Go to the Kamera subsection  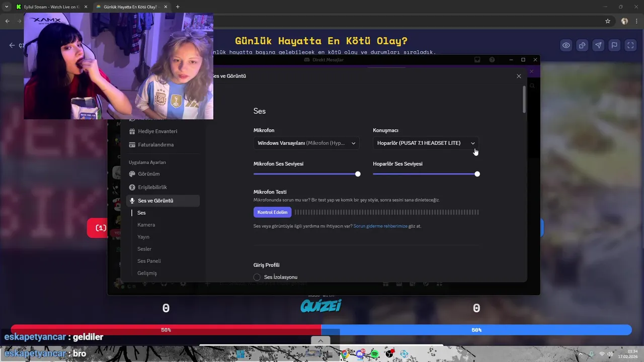146,225
